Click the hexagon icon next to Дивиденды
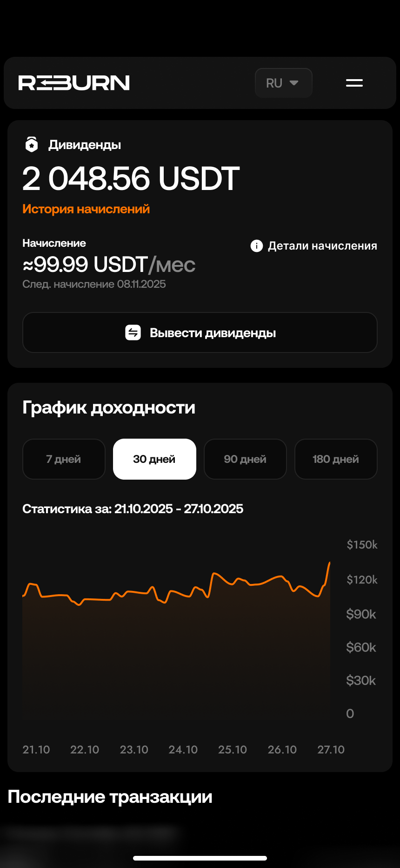The width and height of the screenshot is (400, 868). (31, 145)
